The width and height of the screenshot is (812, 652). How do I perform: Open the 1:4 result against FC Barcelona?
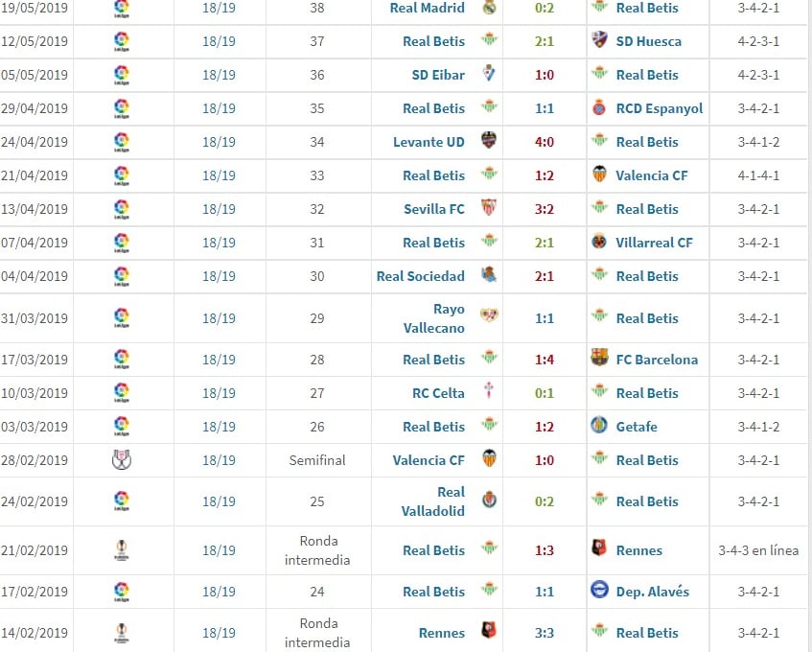[x=545, y=360]
